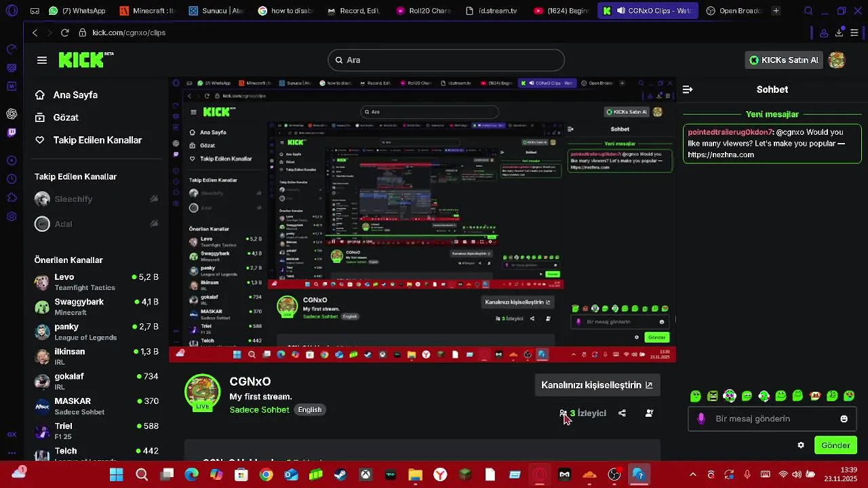This screenshot has height=488, width=868.
Task: Click the English language tag
Action: click(309, 409)
